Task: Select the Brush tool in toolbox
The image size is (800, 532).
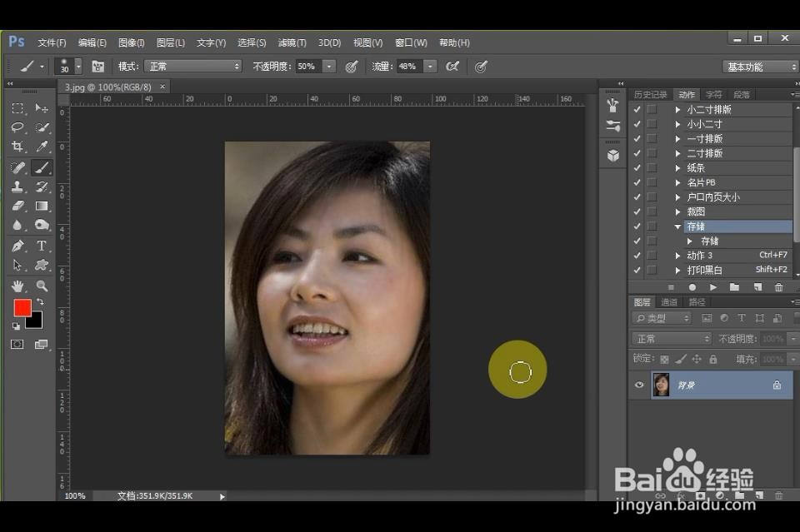Action: [42, 167]
